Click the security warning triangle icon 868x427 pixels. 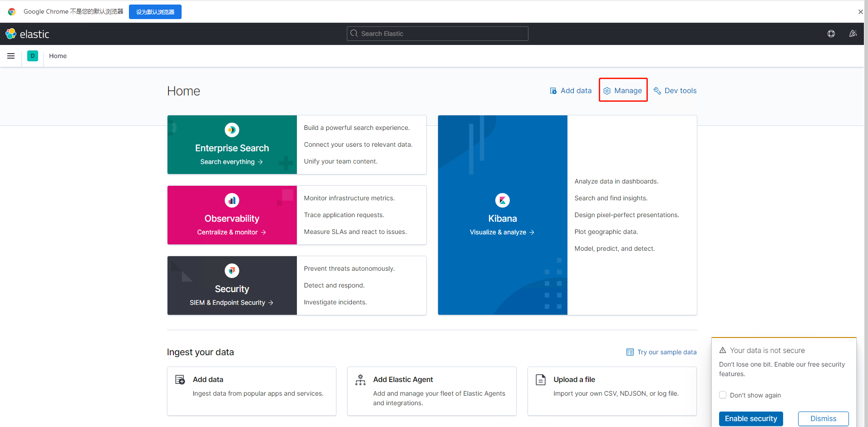point(723,350)
